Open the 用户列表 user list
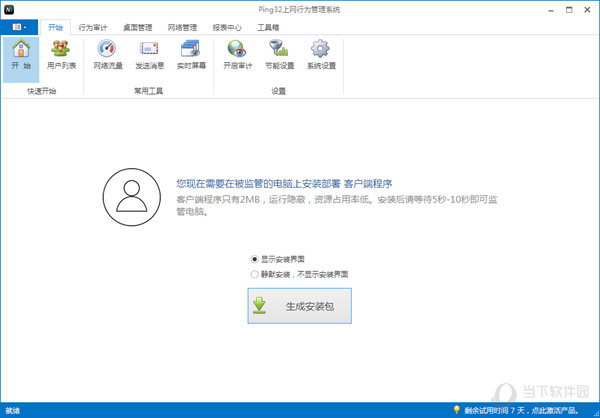The width and height of the screenshot is (600, 418). click(x=61, y=56)
